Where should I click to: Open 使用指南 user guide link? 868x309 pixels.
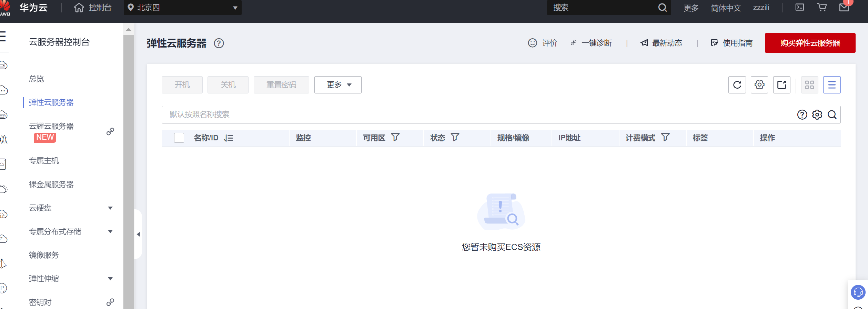click(731, 43)
